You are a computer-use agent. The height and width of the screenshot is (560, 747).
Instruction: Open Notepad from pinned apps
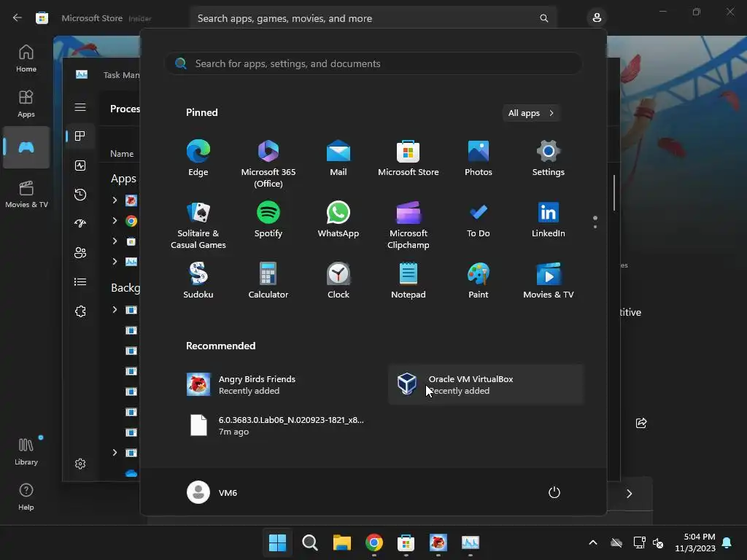point(409,281)
